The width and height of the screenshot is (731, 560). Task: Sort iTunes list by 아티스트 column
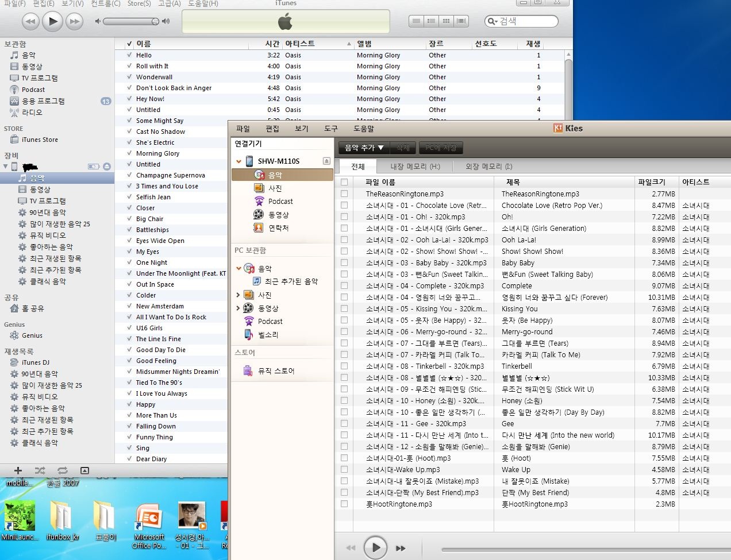pyautogui.click(x=318, y=44)
